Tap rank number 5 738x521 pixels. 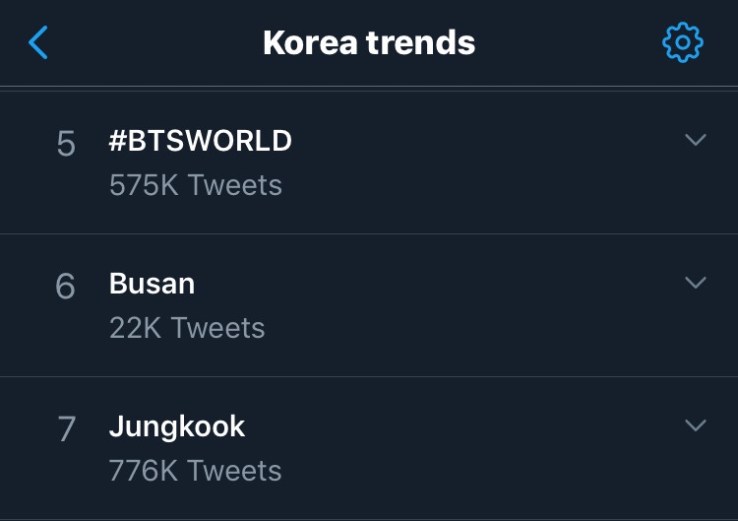tap(66, 144)
